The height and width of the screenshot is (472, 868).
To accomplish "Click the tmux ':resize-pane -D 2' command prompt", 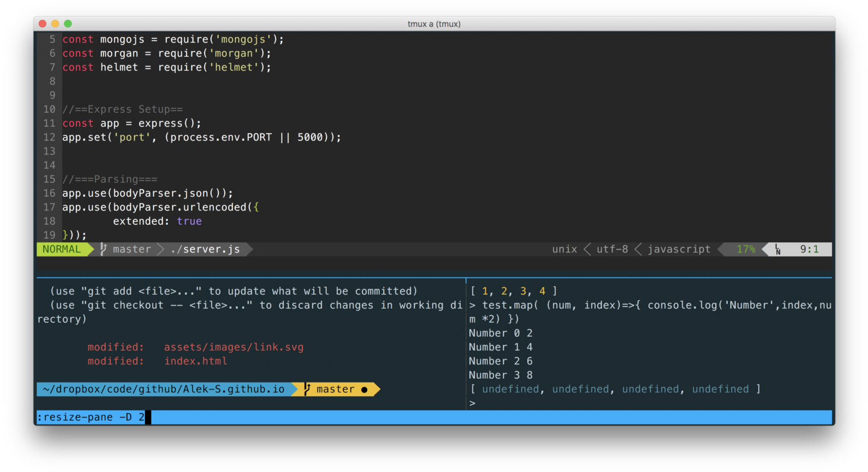I will click(x=91, y=417).
